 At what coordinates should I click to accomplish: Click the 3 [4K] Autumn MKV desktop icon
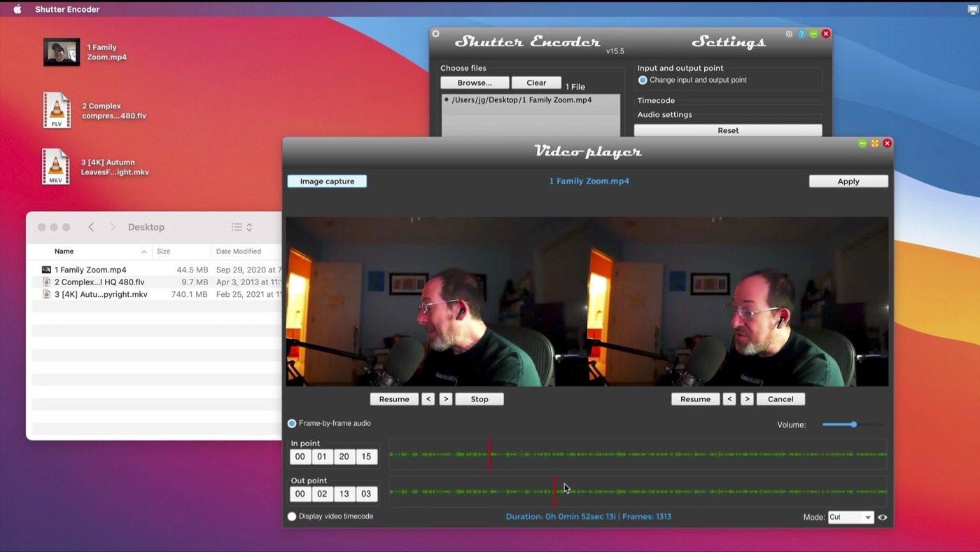[55, 167]
